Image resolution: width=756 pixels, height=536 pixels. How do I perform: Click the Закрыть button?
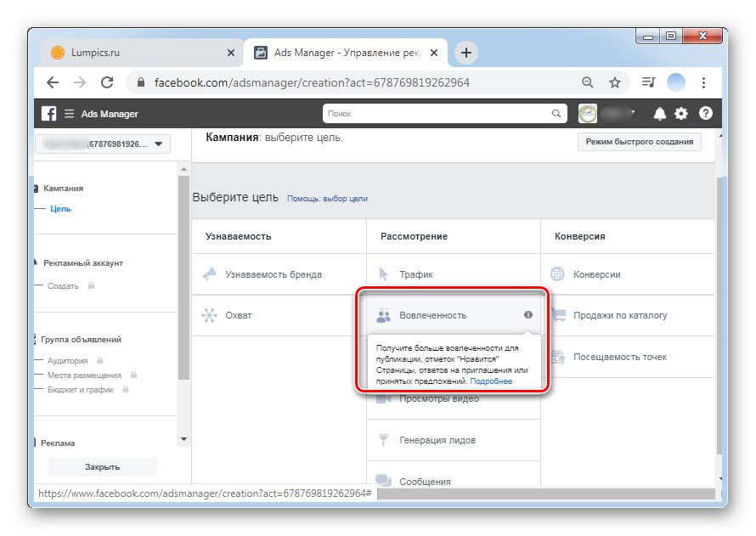(x=103, y=466)
